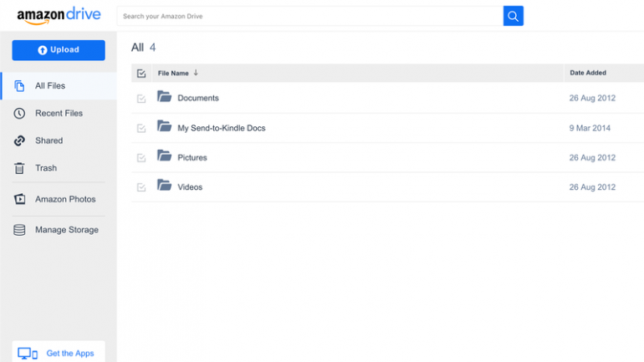This screenshot has width=644, height=362.
Task: Click the date 9 Mar 2014
Action: click(590, 128)
